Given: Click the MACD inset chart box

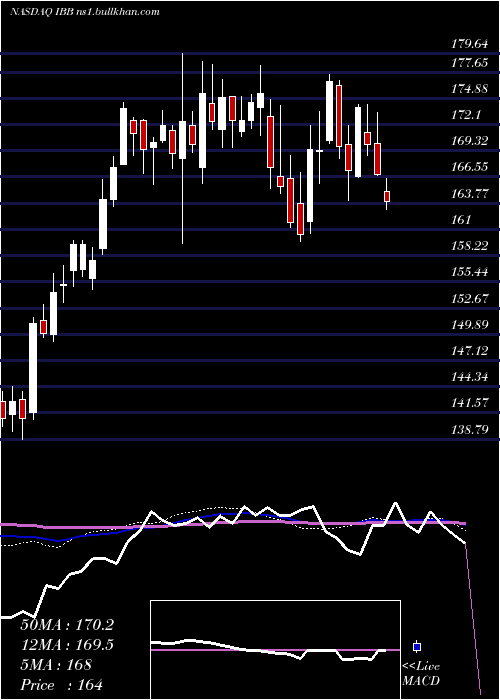Looking at the screenshot, I should tap(275, 650).
